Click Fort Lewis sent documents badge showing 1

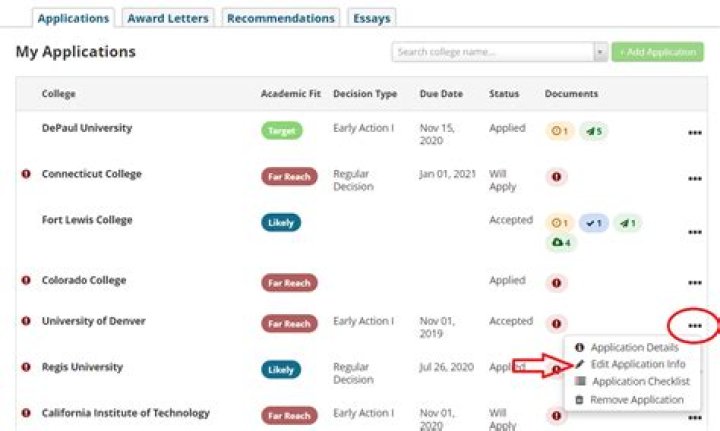[x=628, y=223]
